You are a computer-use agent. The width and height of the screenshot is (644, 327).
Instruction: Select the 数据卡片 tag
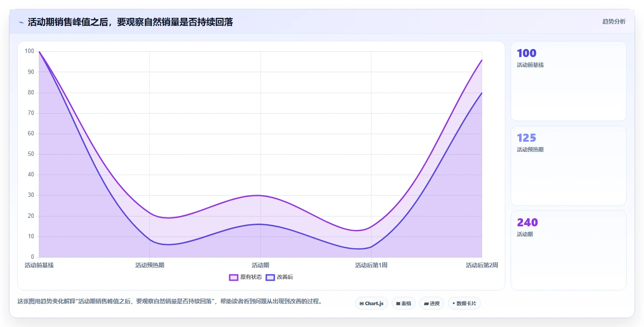[x=464, y=303]
